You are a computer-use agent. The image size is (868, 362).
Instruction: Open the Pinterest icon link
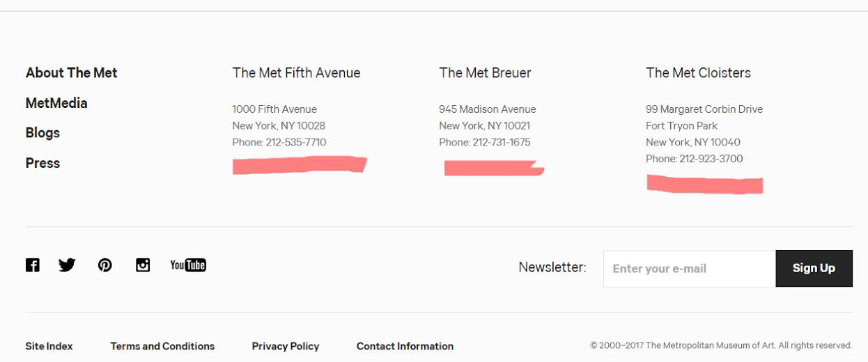(105, 265)
